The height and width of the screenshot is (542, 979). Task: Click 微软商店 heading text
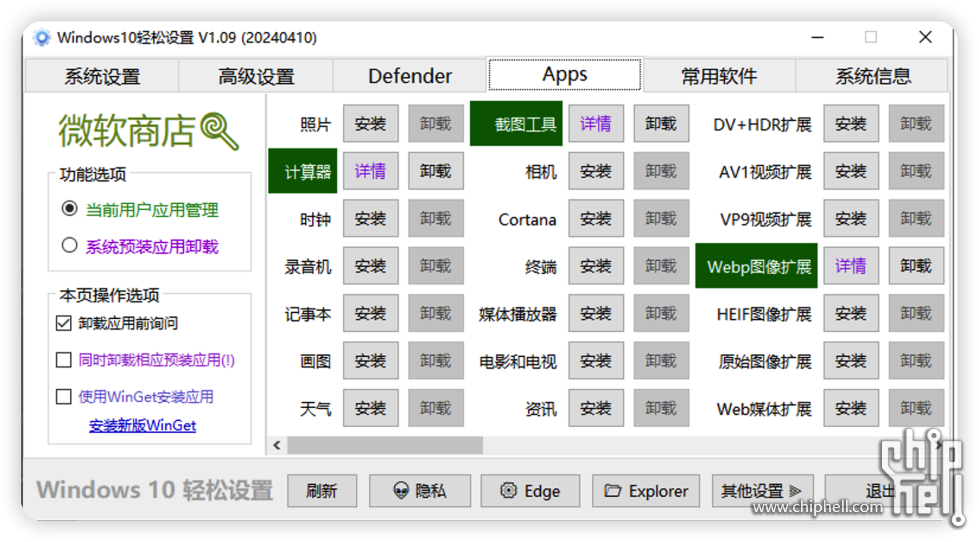click(x=127, y=131)
